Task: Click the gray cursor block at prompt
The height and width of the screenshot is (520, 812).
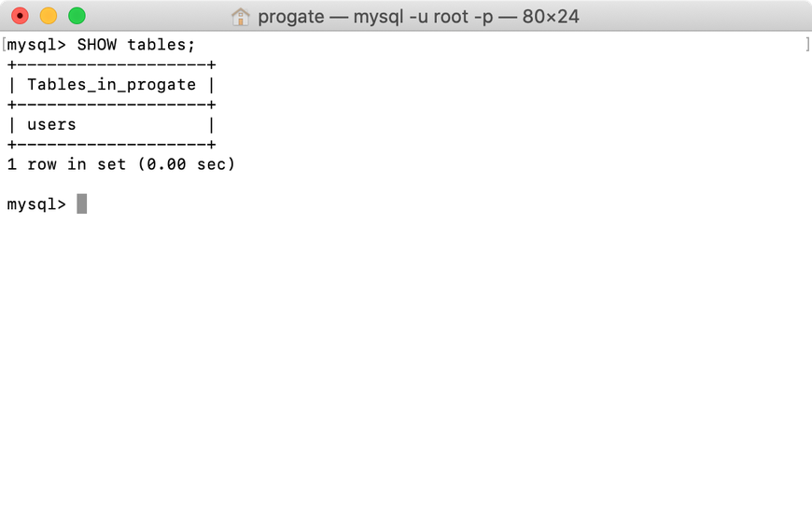Action: click(82, 204)
